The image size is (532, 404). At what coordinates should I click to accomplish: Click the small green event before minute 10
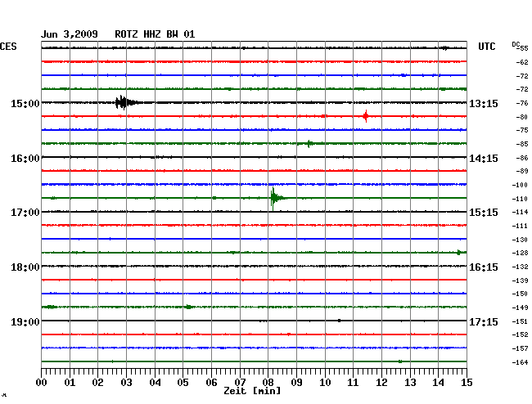tap(309, 144)
